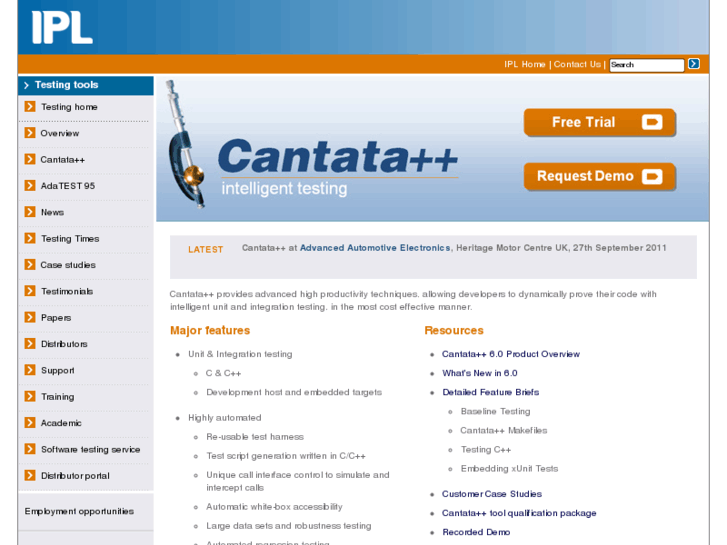The image size is (727, 545).
Task: Open the Advanced Automotive Electronics link
Action: [375, 248]
